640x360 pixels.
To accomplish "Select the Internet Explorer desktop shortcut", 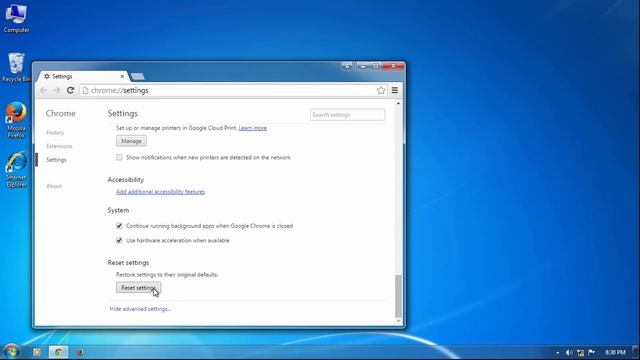I will pos(16,169).
